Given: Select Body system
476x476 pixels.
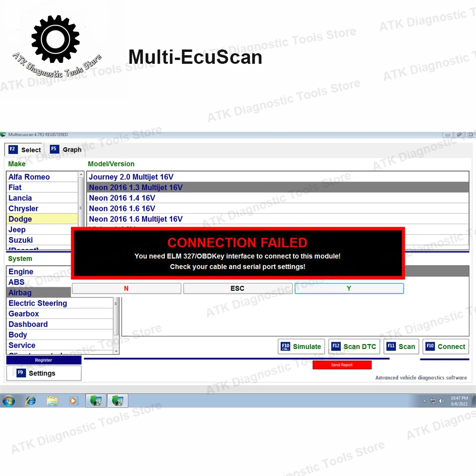Looking at the screenshot, I should [60, 335].
